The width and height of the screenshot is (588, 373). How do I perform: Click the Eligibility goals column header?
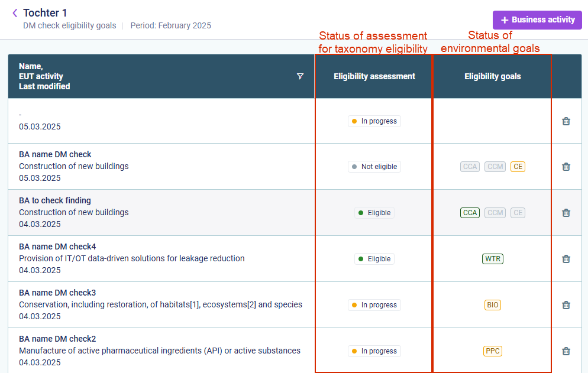point(492,76)
